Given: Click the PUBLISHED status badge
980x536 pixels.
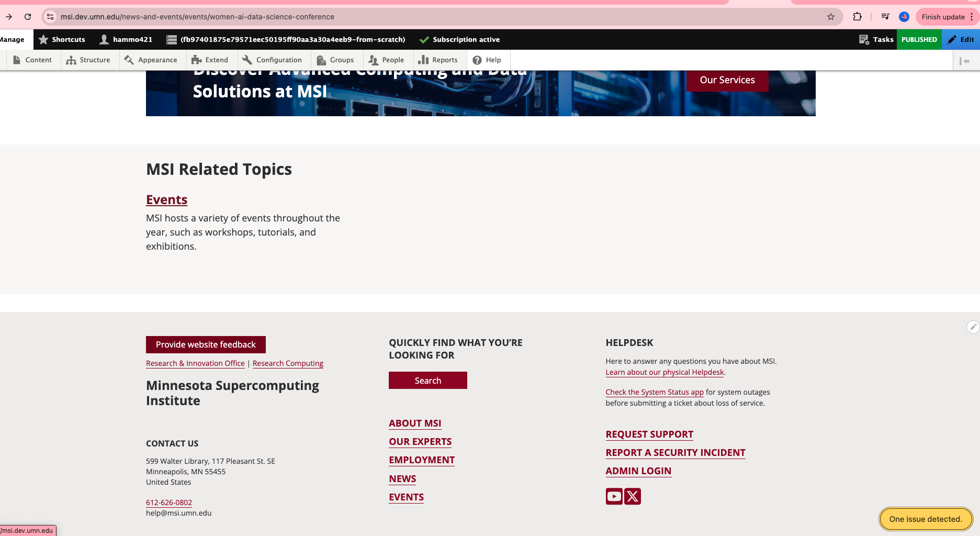Looking at the screenshot, I should tap(919, 40).
